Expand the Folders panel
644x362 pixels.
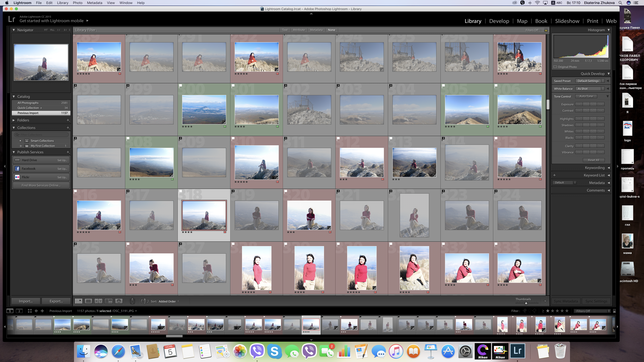point(14,120)
